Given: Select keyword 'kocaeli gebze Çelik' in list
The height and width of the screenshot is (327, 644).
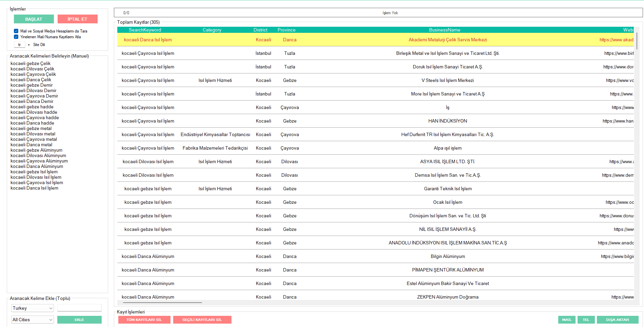Looking at the screenshot, I should [31, 63].
